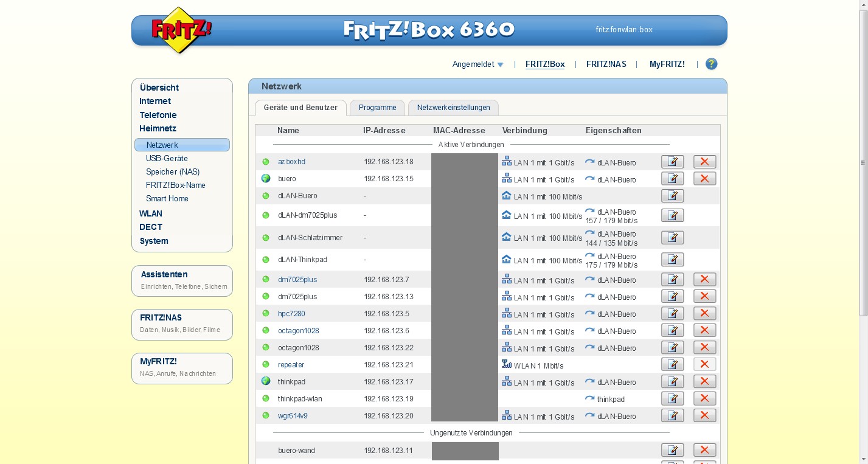
Task: Delete the azboxhd device entry
Action: click(x=704, y=162)
